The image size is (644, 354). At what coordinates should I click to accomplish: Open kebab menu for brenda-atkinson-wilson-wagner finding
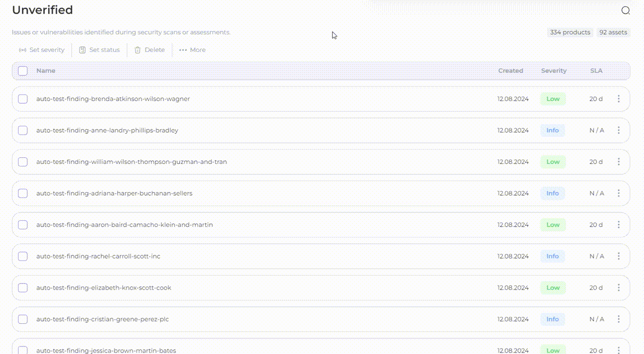click(618, 99)
